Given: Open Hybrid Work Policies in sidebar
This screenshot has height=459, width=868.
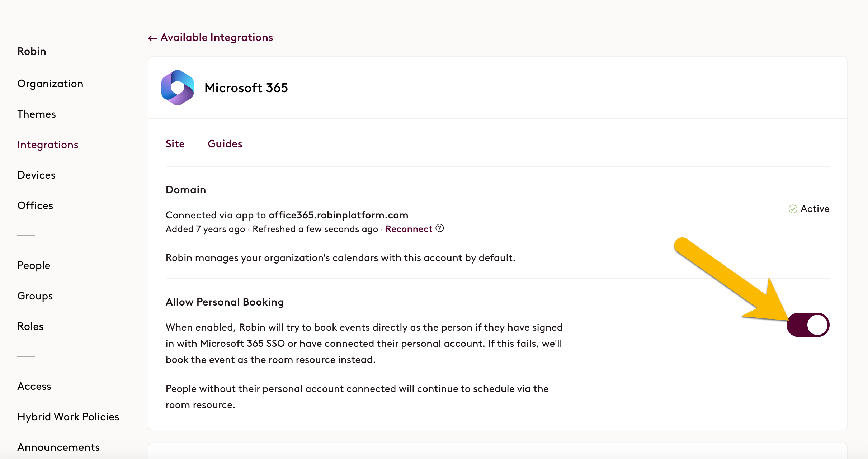Looking at the screenshot, I should click(68, 417).
